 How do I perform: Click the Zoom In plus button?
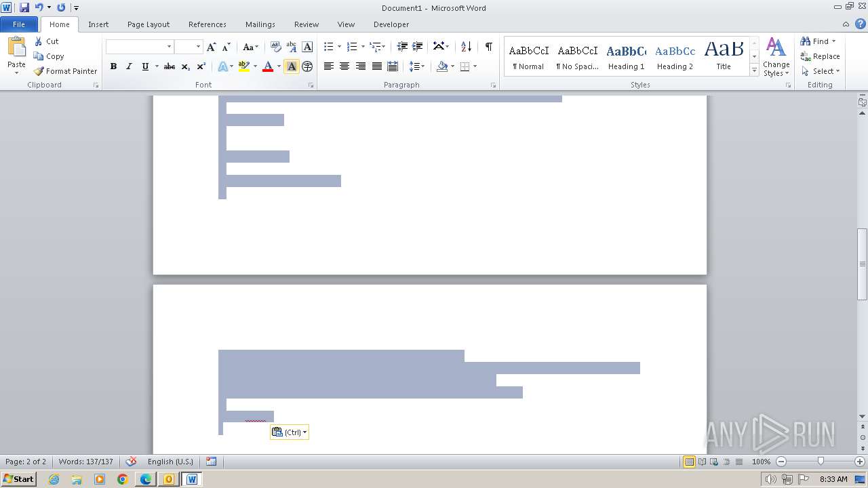[x=860, y=462]
